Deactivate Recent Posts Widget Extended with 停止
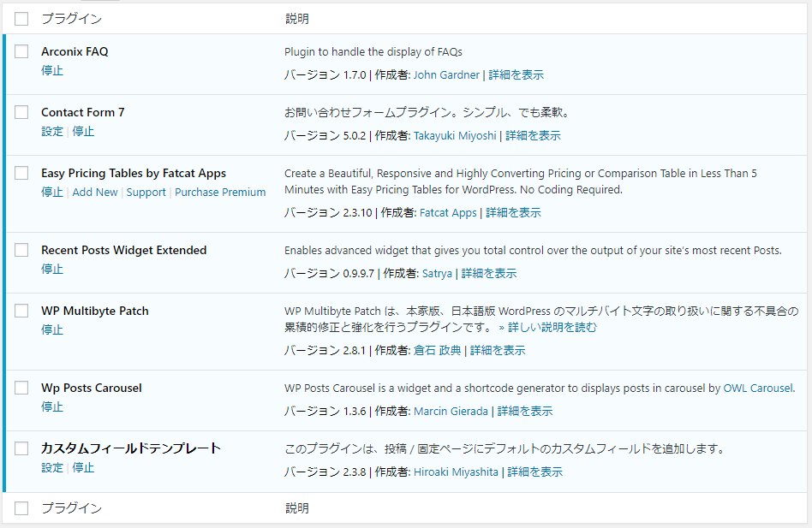812x528 pixels. [x=52, y=269]
